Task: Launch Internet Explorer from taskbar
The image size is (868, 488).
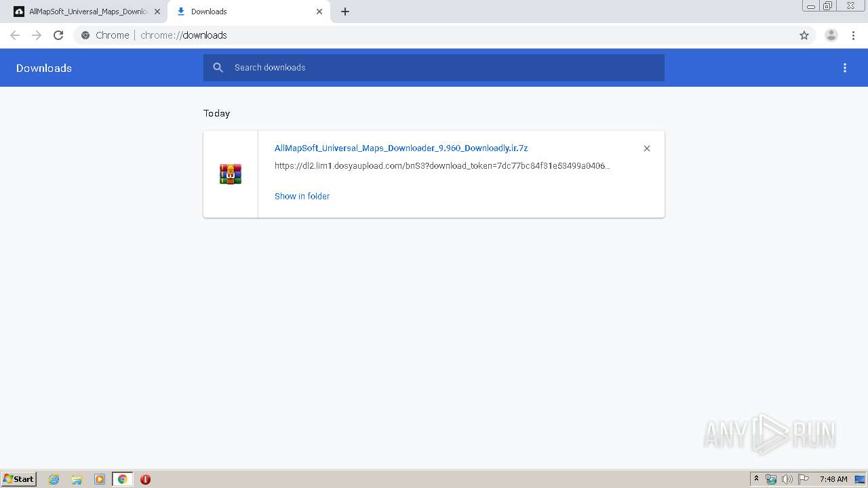Action: 54,479
